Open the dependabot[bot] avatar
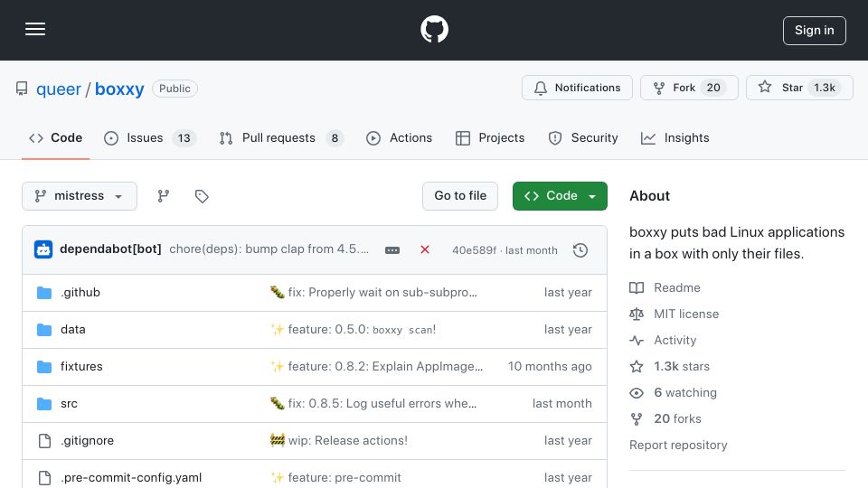Screen dimensions: 868x488 click(43, 249)
